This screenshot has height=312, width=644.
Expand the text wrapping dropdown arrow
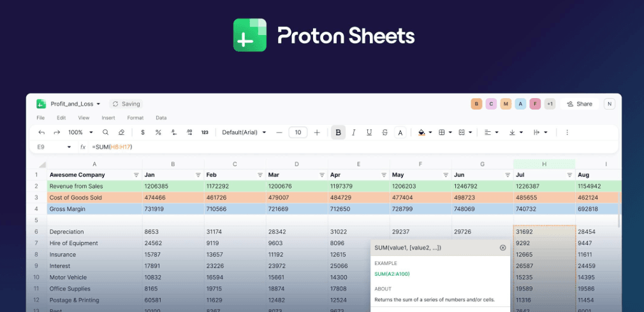[546, 132]
